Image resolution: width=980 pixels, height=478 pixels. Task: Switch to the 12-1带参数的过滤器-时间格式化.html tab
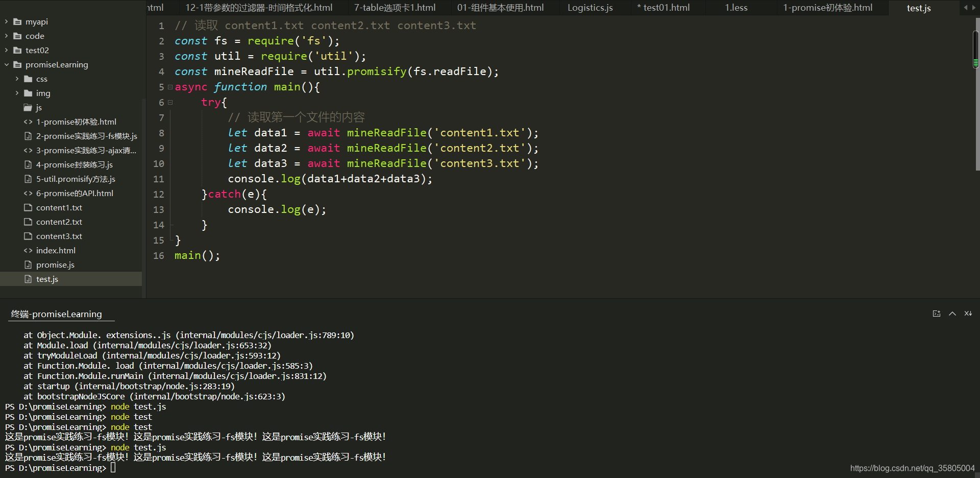259,8
